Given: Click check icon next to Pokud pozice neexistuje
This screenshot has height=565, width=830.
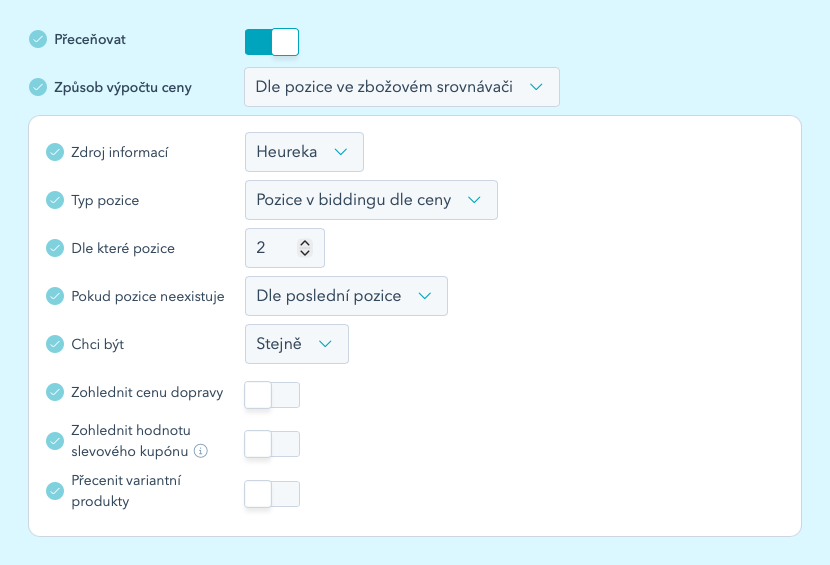Looking at the screenshot, I should (x=55, y=296).
